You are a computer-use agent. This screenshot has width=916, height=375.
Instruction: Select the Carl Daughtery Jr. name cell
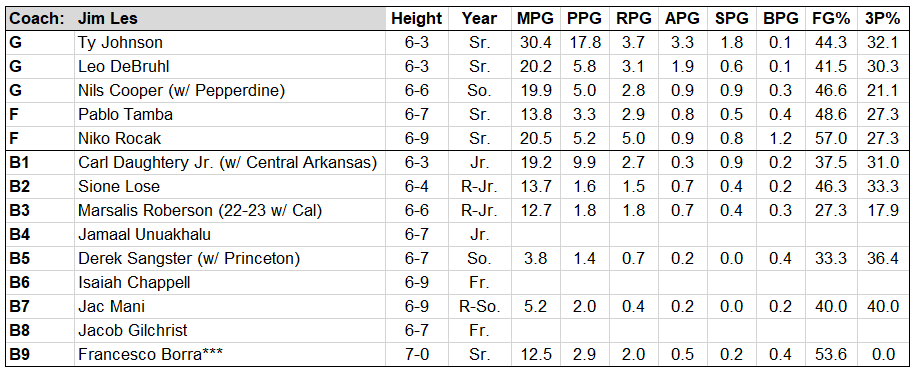coord(230,162)
